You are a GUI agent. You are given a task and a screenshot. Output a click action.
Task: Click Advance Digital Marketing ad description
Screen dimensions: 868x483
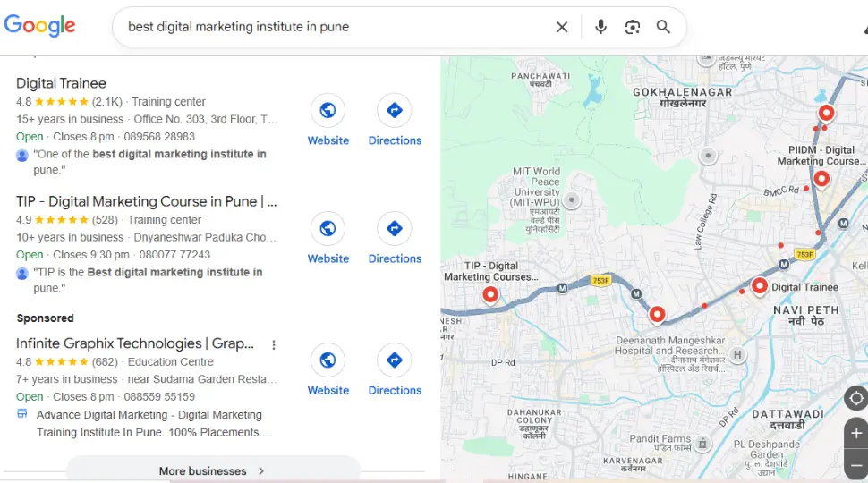click(155, 423)
